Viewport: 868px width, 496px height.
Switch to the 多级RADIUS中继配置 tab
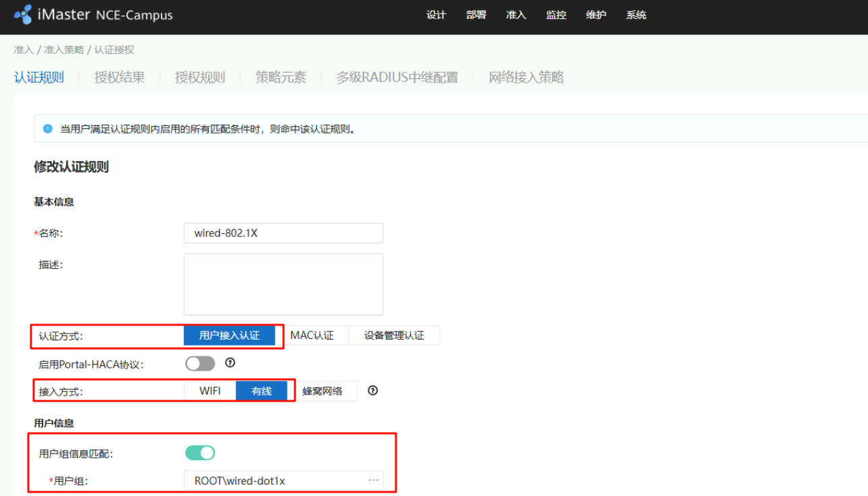(x=397, y=77)
